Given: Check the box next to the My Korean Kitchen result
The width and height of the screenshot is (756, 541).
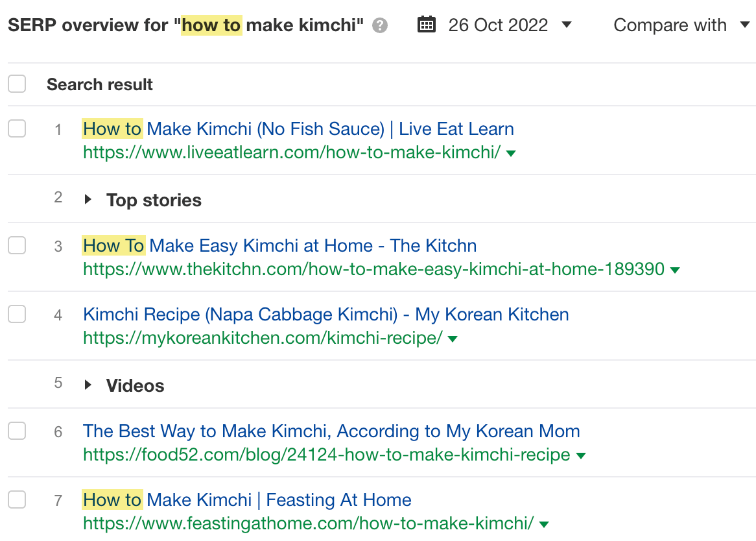Looking at the screenshot, I should point(17,314).
